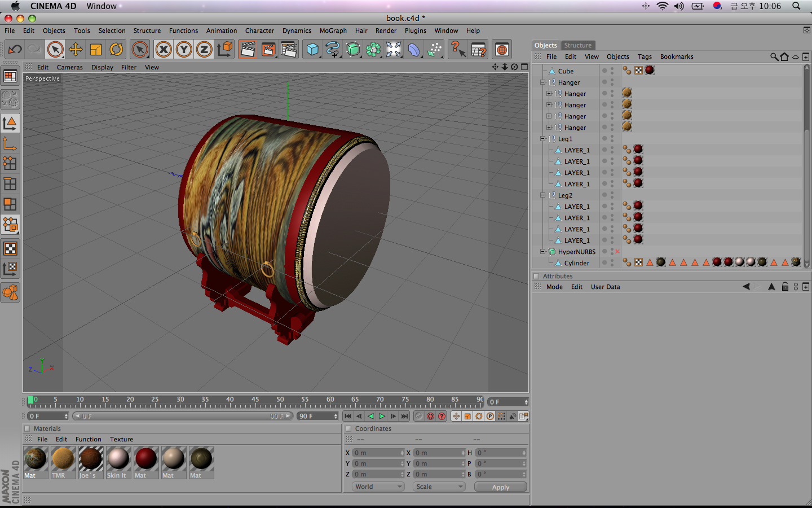Click the viewport rotate camera icon
812x508 pixels.
[514, 67]
